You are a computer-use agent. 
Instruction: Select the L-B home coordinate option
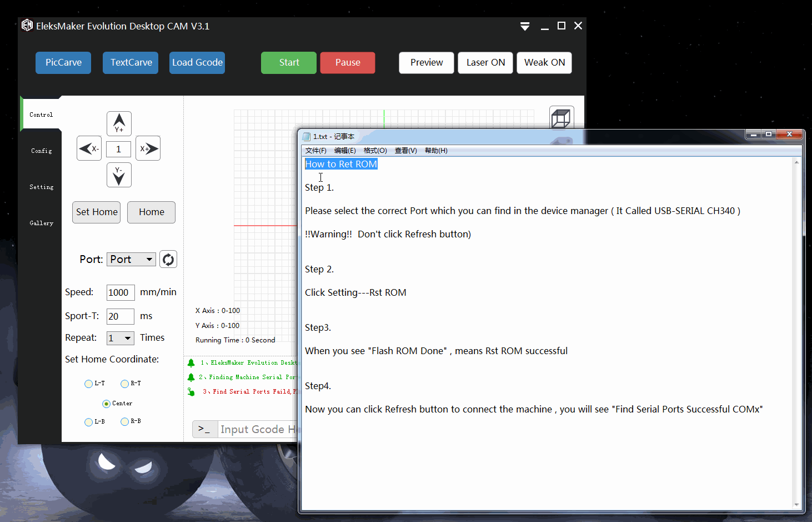pyautogui.click(x=88, y=422)
